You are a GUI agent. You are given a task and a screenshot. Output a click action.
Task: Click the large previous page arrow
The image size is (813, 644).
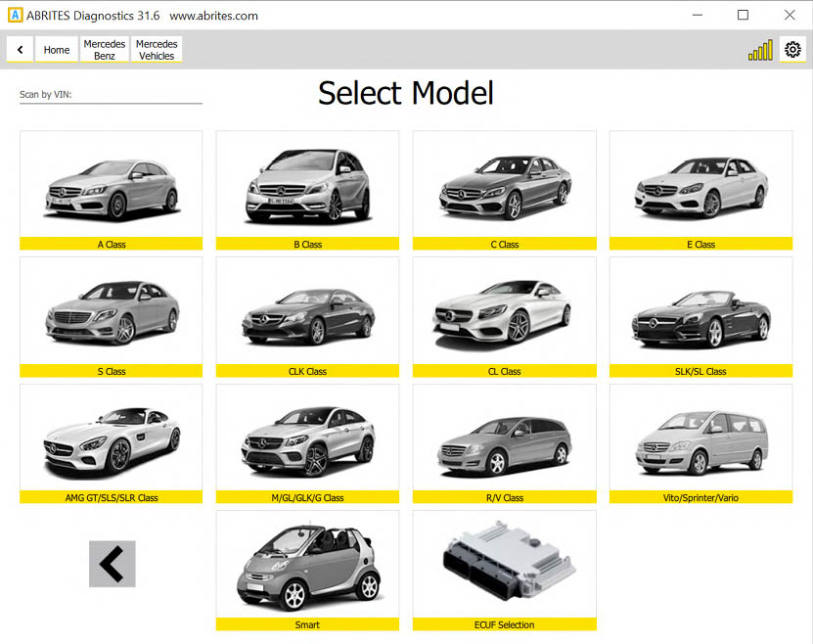(112, 564)
